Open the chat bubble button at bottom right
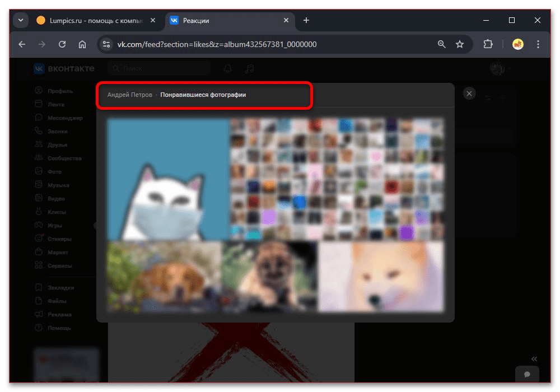Viewport: 560px width, 392px height. [526, 374]
